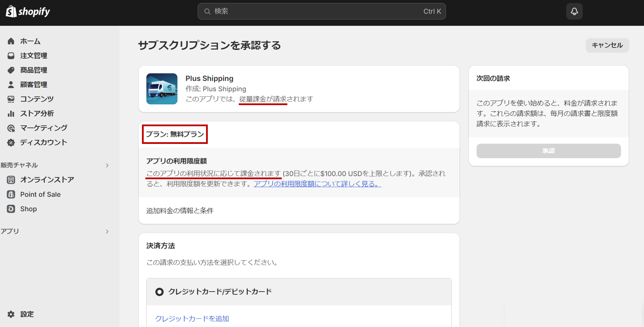Click the Shop channel icon
This screenshot has width=644, height=327.
pyautogui.click(x=11, y=209)
